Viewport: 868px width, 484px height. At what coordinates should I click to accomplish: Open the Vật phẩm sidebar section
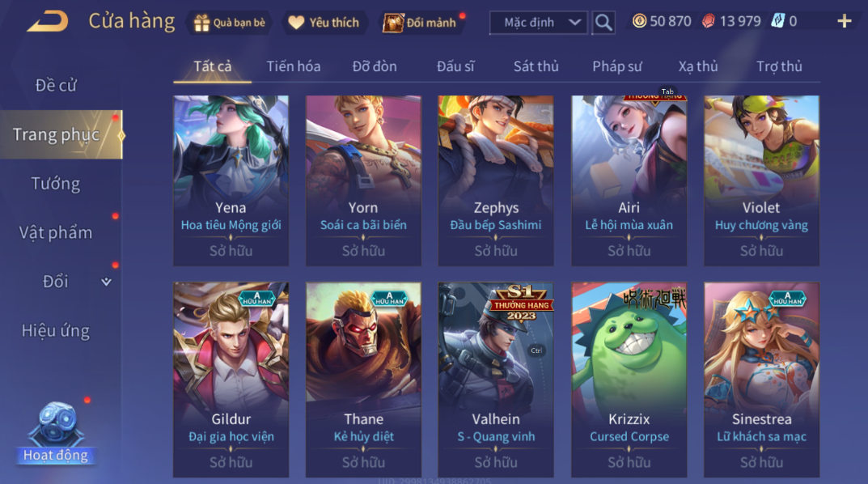pyautogui.click(x=55, y=232)
